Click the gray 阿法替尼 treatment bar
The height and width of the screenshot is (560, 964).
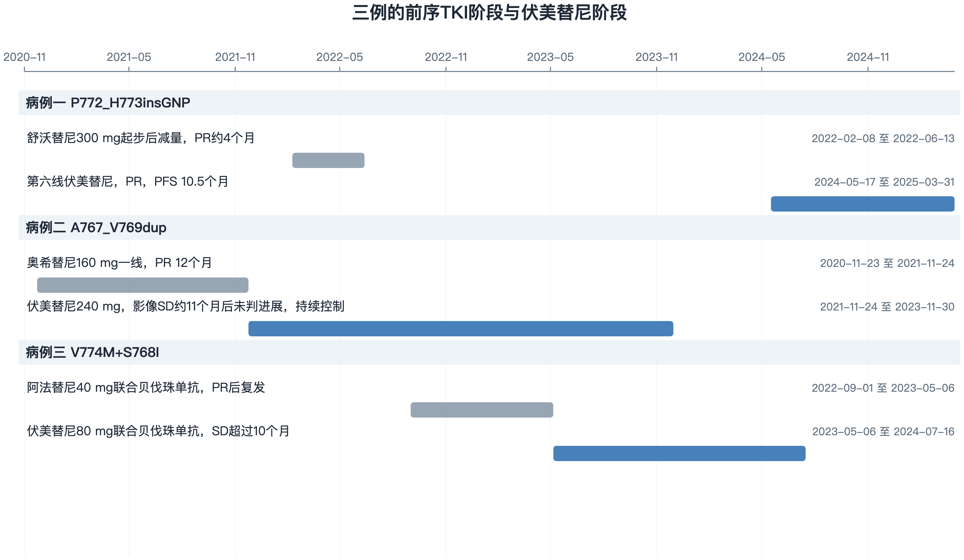point(482,410)
